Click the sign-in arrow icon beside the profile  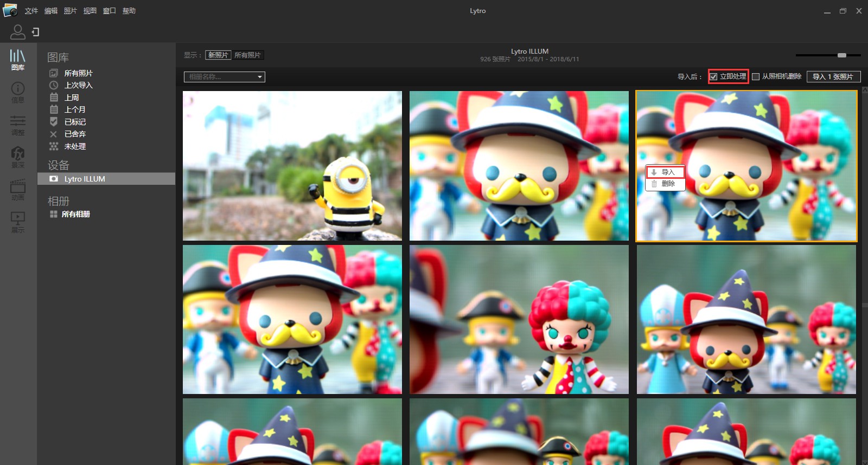coord(35,32)
